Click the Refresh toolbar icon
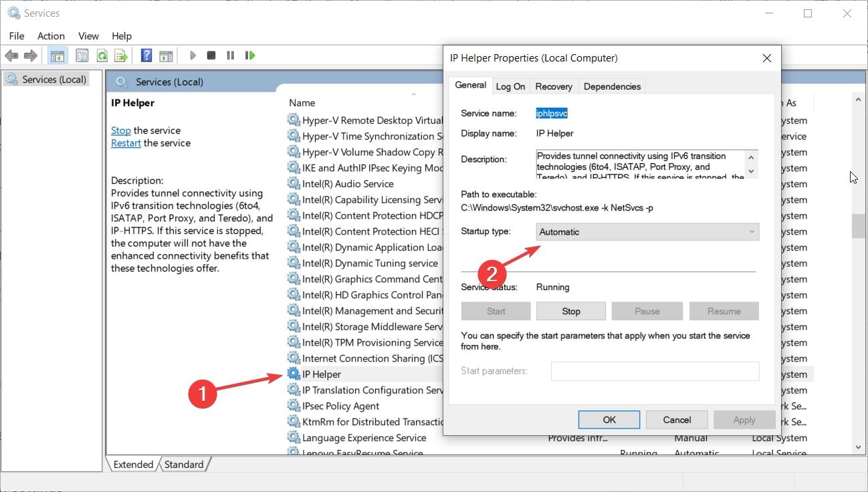The image size is (868, 492). 102,55
